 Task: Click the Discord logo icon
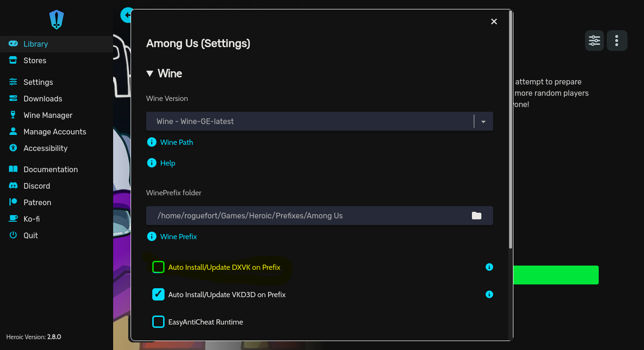(x=13, y=186)
